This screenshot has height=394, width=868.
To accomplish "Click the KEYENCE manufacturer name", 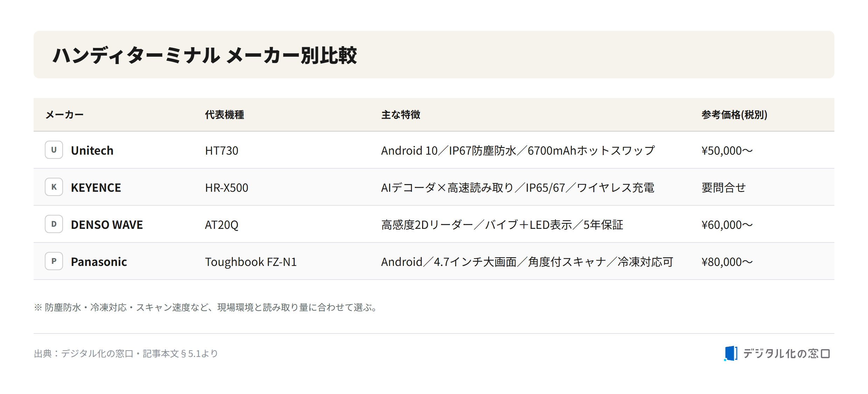I will coord(96,188).
